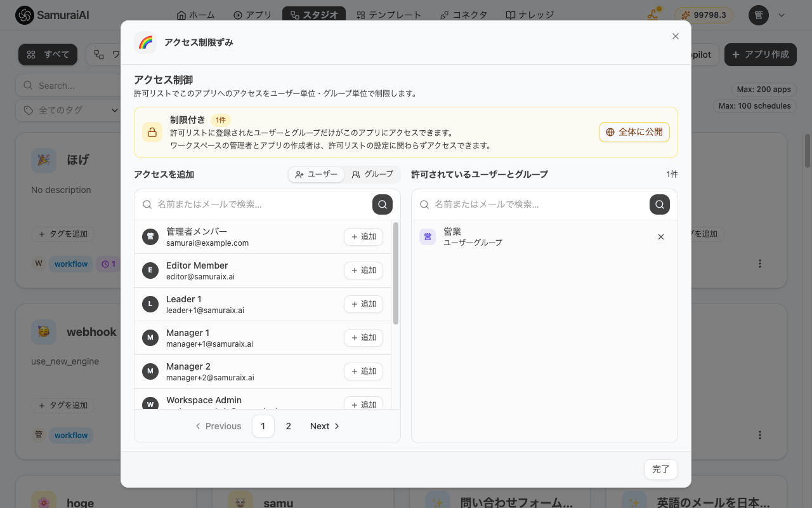Click タグを追加 on ほげ card
The width and height of the screenshot is (812, 508).
click(x=63, y=234)
